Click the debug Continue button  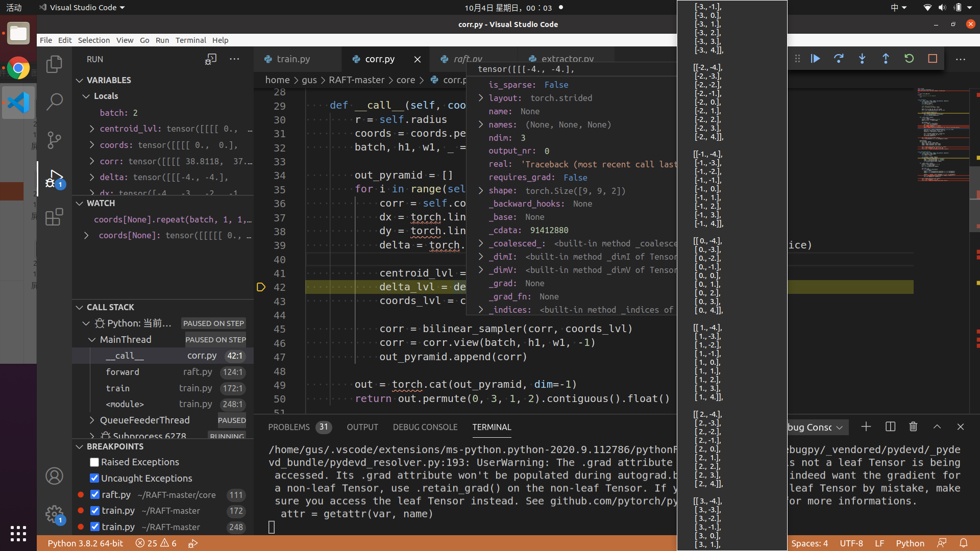coord(815,59)
